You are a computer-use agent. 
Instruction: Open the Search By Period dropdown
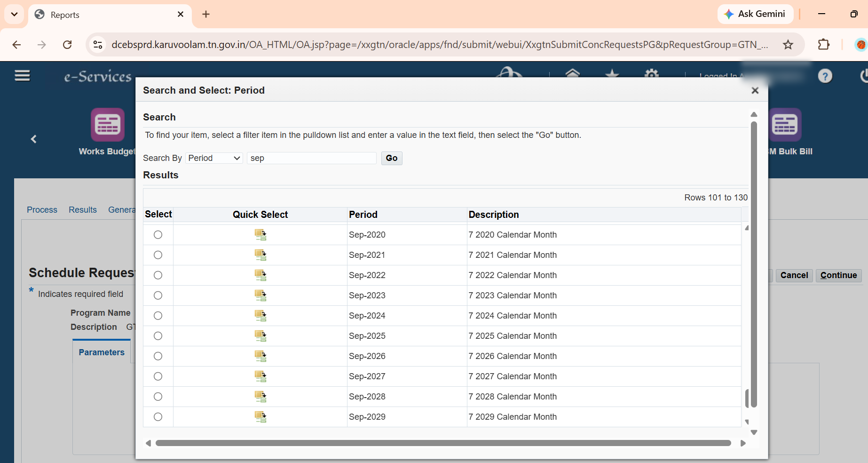point(214,158)
